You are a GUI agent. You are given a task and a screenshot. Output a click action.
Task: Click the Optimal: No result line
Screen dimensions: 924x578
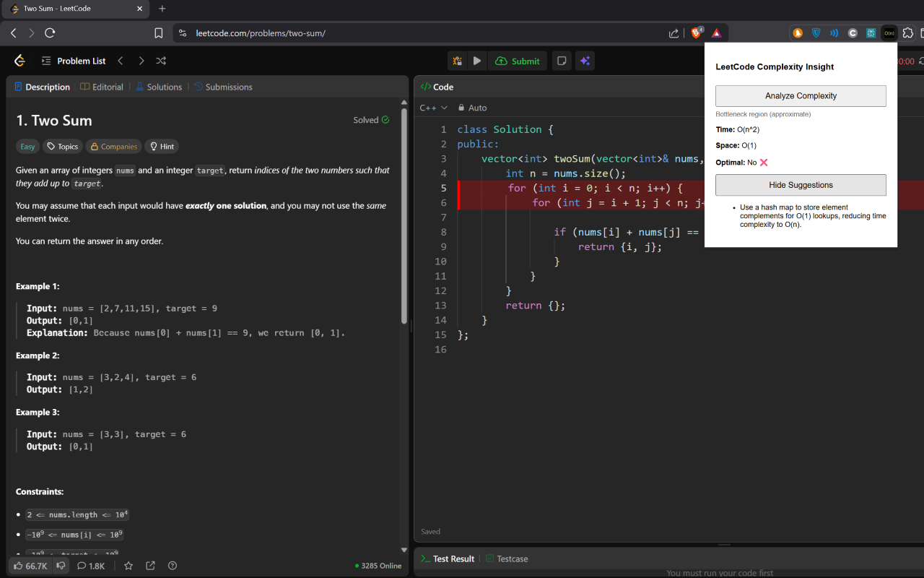click(x=742, y=163)
